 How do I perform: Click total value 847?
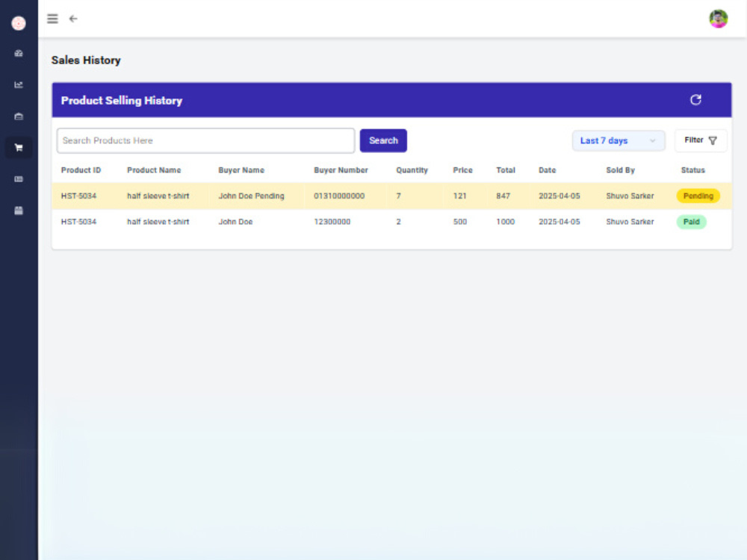pyautogui.click(x=503, y=196)
